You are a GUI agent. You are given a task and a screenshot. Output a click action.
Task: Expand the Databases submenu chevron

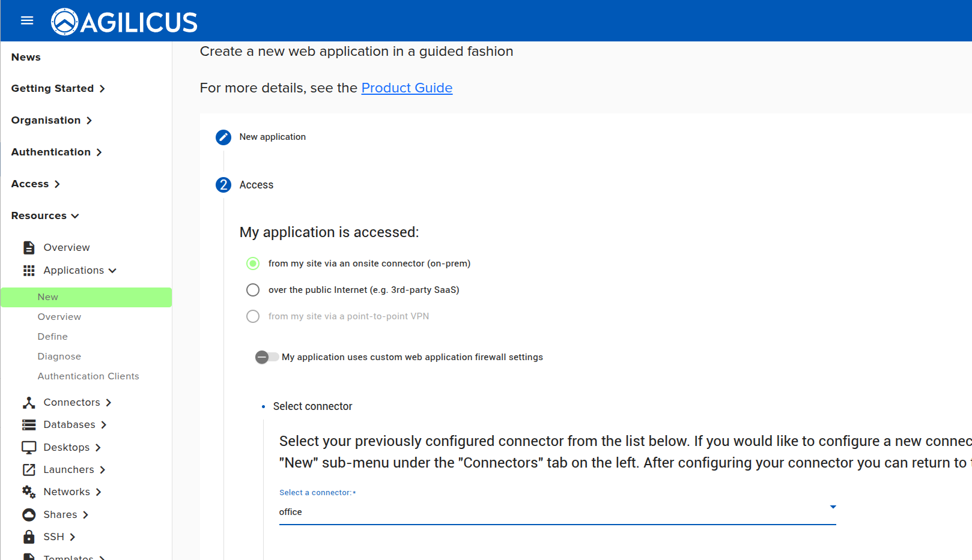click(104, 425)
